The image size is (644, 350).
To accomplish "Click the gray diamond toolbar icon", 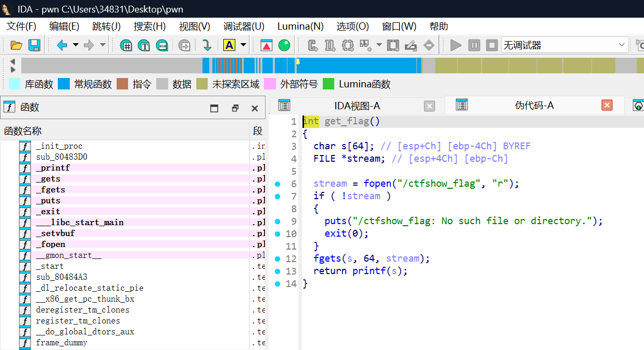I will (428, 45).
